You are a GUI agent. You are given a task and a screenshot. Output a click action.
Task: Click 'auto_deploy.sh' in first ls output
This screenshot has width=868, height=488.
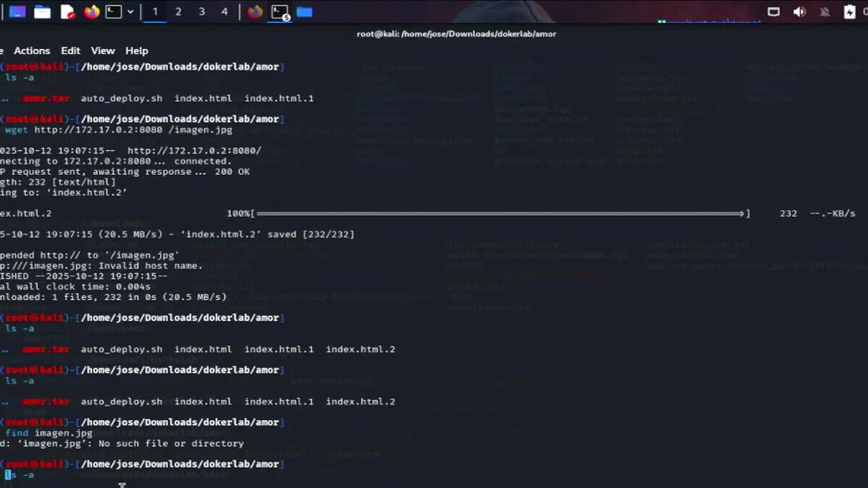pyautogui.click(x=121, y=98)
